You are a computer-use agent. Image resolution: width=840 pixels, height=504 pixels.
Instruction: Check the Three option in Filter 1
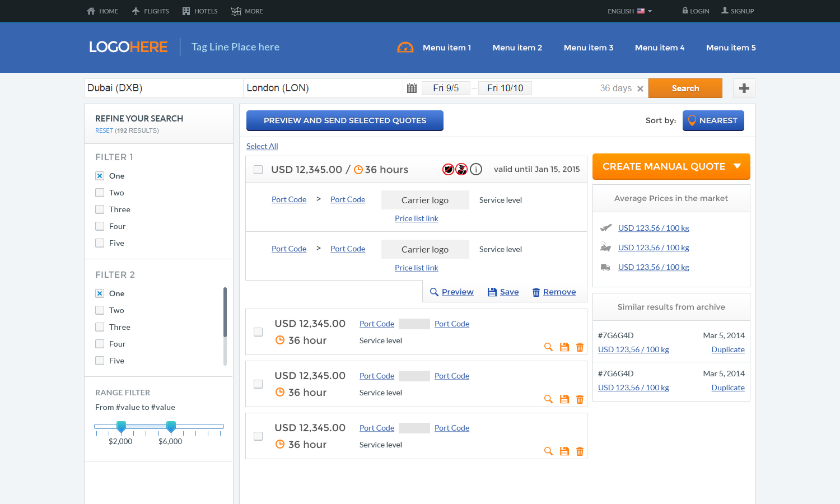(x=100, y=209)
